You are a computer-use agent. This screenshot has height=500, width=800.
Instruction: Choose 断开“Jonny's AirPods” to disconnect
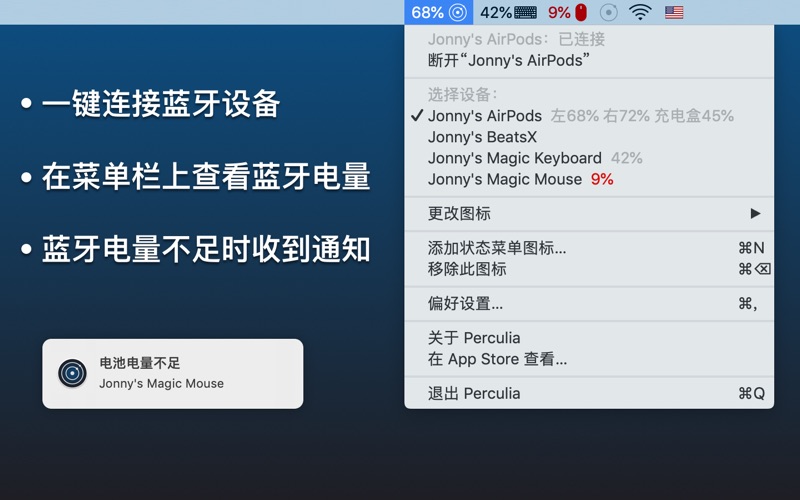pyautogui.click(x=589, y=60)
